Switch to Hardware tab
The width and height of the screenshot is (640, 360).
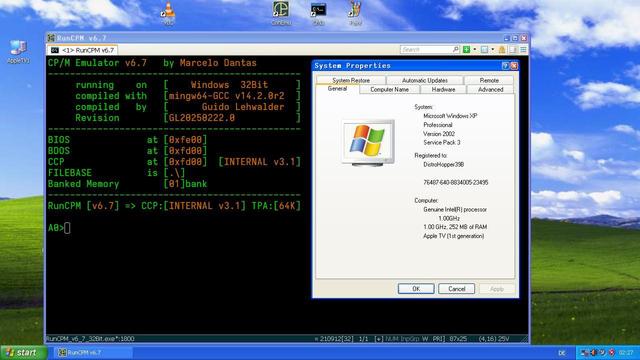click(443, 89)
